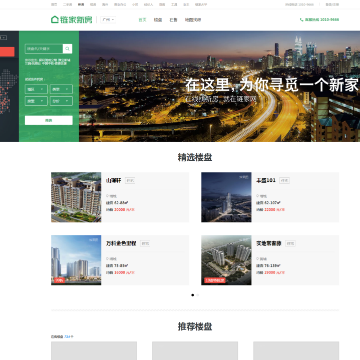The image size is (360, 360).
Task: Click the magnifier search icon in green panel
Action: 67,49
